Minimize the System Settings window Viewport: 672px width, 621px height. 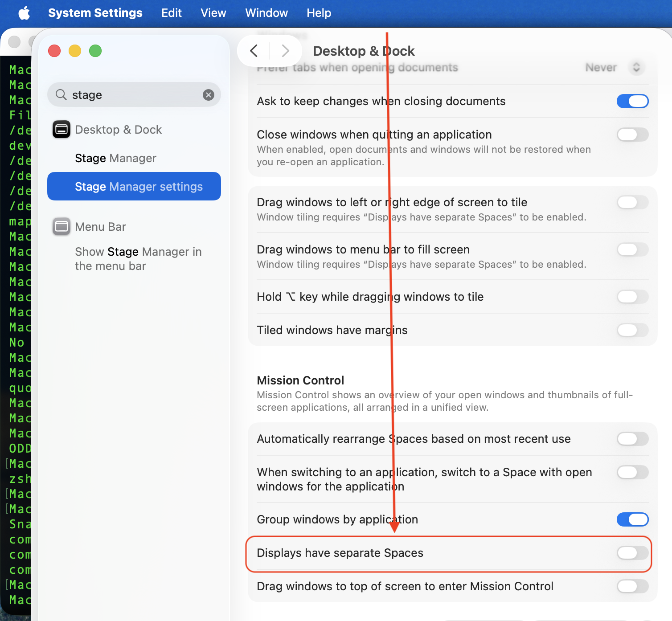coord(75,51)
